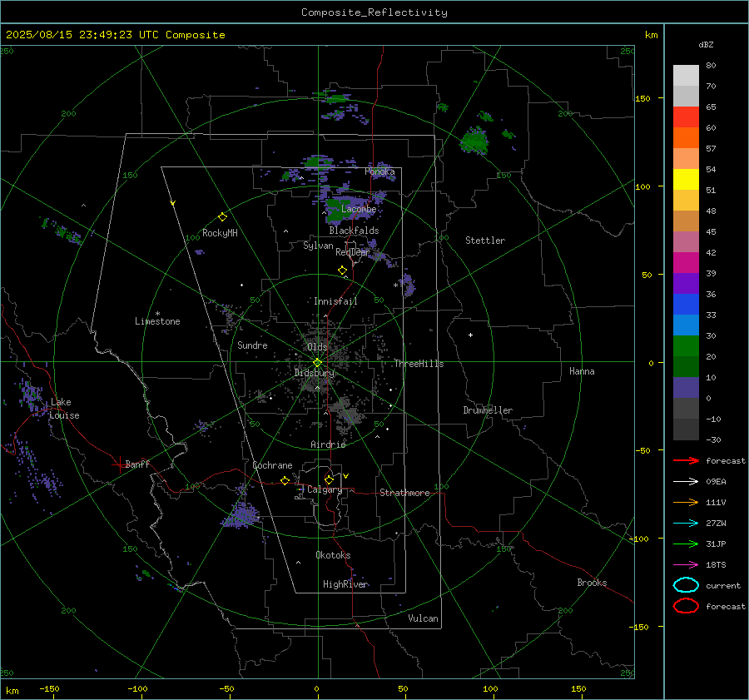Click the Cochrane town label
This screenshot has width=749, height=700.
point(272,465)
